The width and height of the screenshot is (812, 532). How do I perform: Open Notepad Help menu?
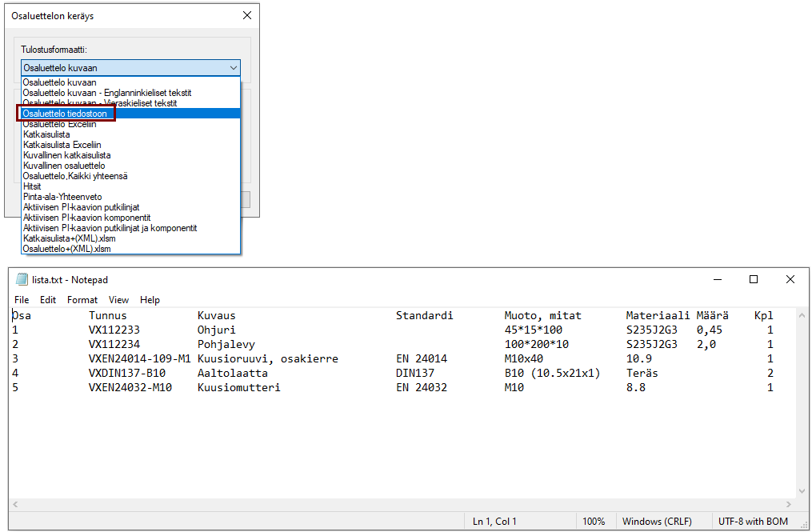(x=150, y=300)
